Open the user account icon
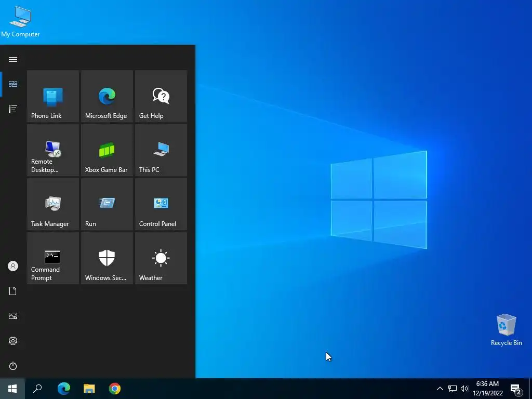This screenshot has width=532, height=399. point(13,266)
